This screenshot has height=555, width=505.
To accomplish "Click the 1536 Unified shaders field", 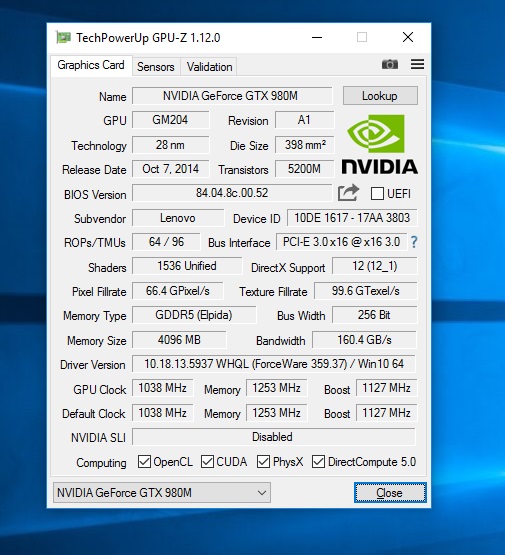I will 187,266.
